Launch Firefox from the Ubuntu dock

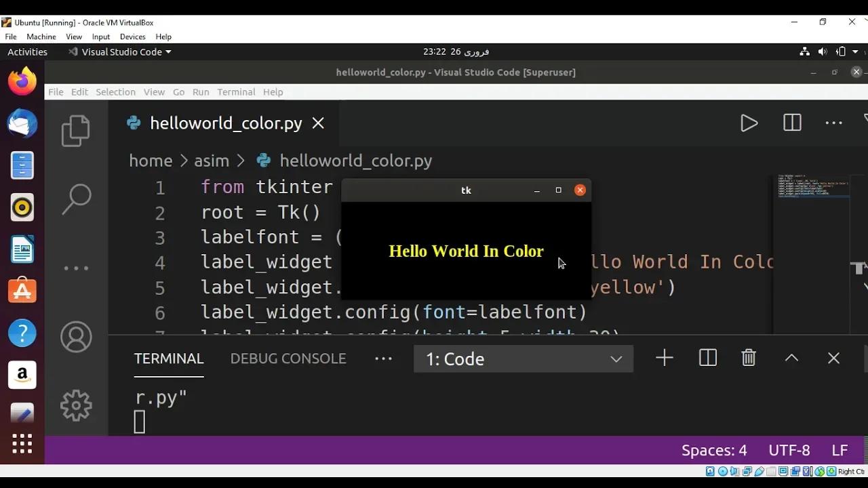coord(22,81)
